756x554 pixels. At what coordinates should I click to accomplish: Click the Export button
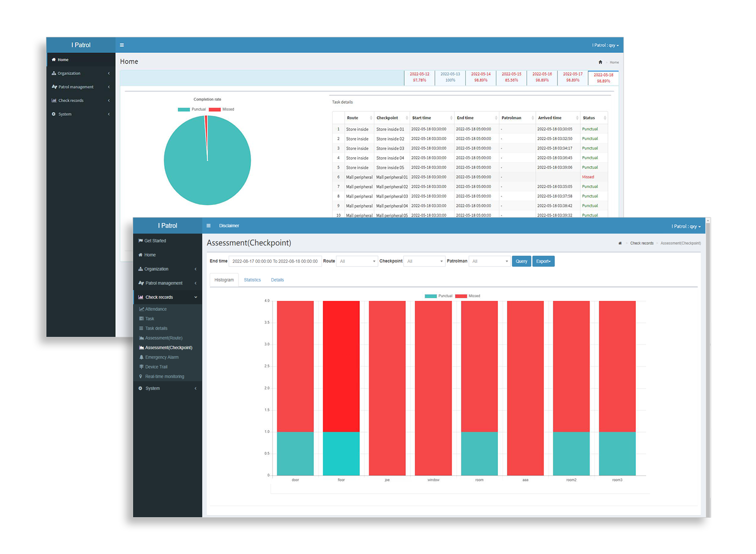[x=543, y=261]
